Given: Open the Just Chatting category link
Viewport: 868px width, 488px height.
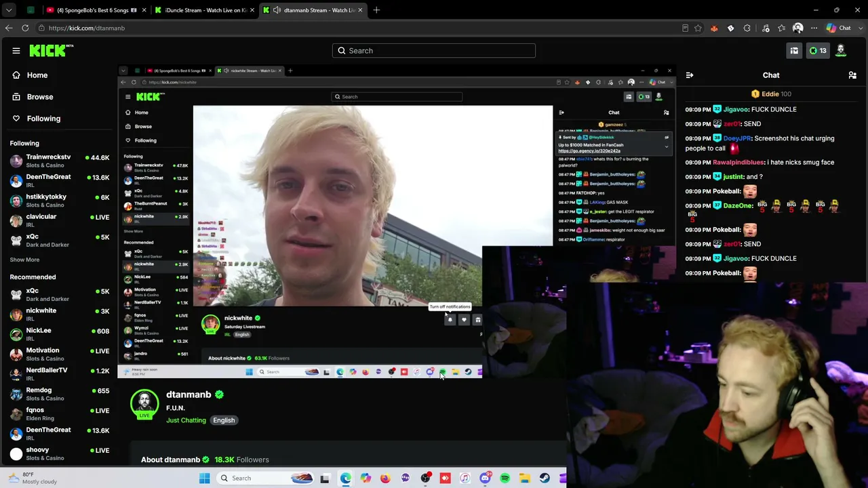Looking at the screenshot, I should pyautogui.click(x=186, y=420).
